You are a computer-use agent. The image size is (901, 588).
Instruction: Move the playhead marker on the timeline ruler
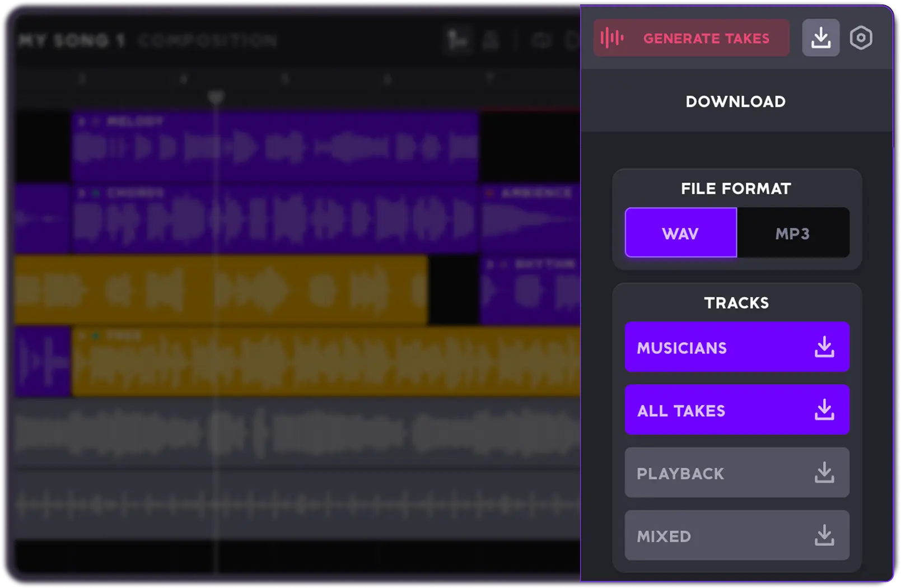pos(216,97)
